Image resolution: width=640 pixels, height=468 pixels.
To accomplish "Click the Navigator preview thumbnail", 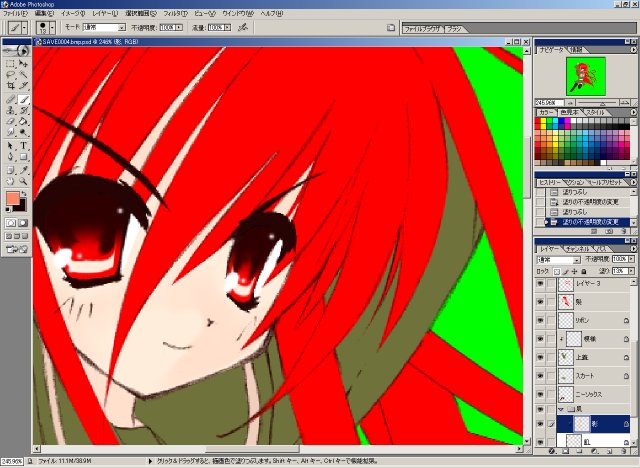I will 586,76.
